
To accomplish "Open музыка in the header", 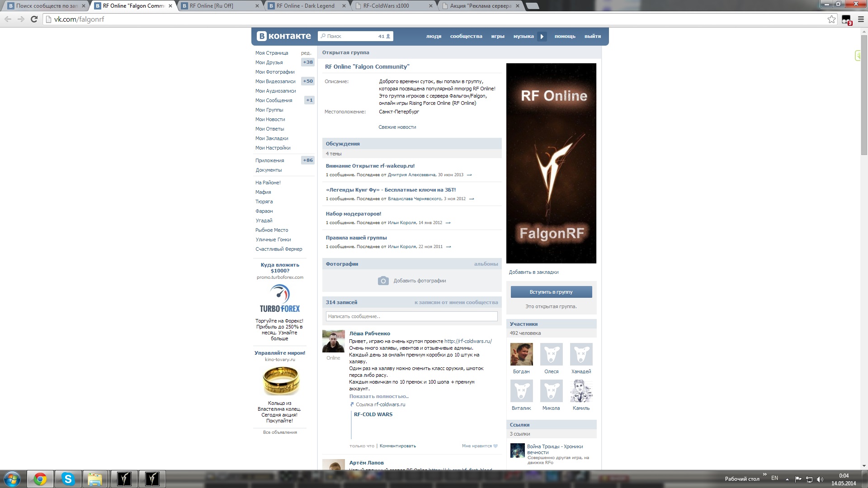I will (524, 36).
